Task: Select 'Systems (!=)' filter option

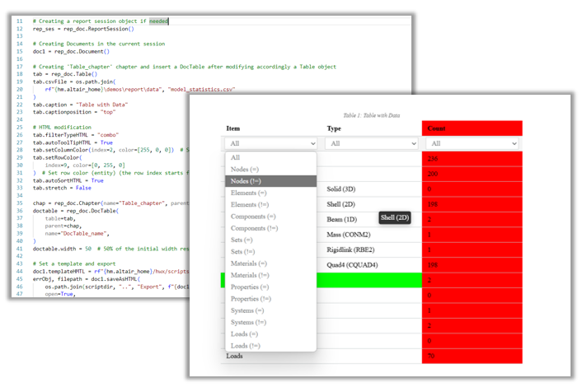Action: (270, 322)
